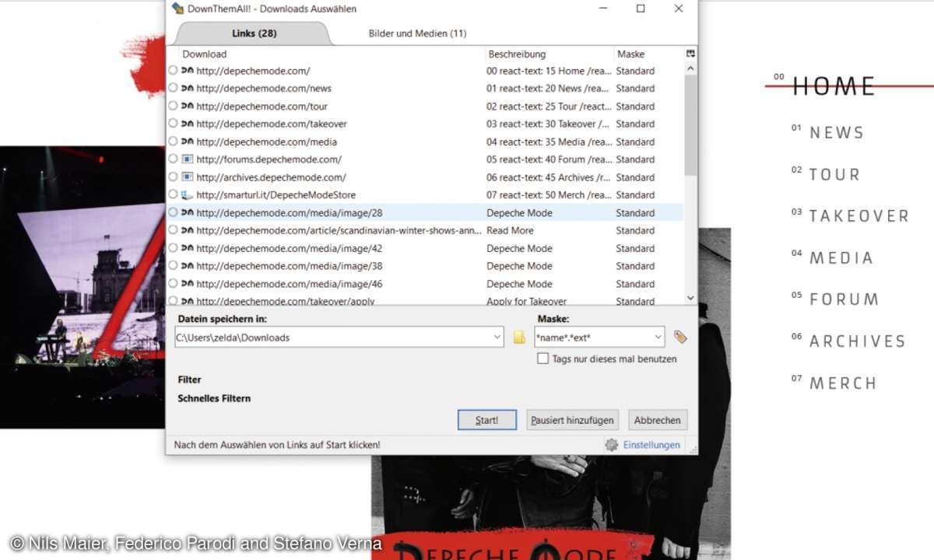Image resolution: width=934 pixels, height=560 pixels.
Task: Sort by the Download column header
Action: 332,54
